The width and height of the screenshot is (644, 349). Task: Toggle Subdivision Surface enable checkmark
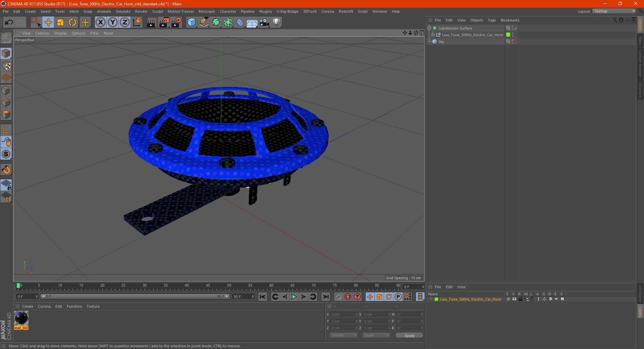516,28
